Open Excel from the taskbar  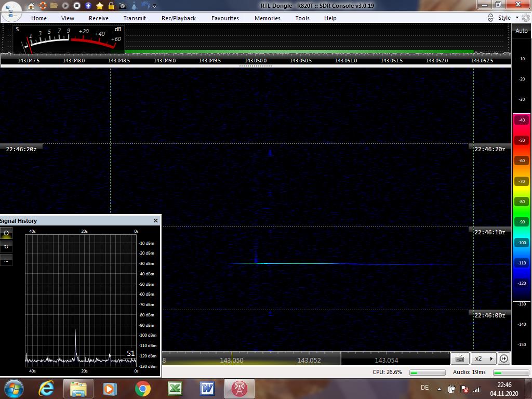pos(175,389)
